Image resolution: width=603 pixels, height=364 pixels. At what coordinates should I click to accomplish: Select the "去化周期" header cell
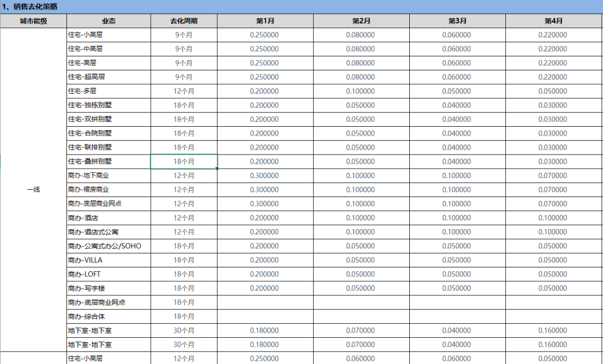click(x=184, y=21)
